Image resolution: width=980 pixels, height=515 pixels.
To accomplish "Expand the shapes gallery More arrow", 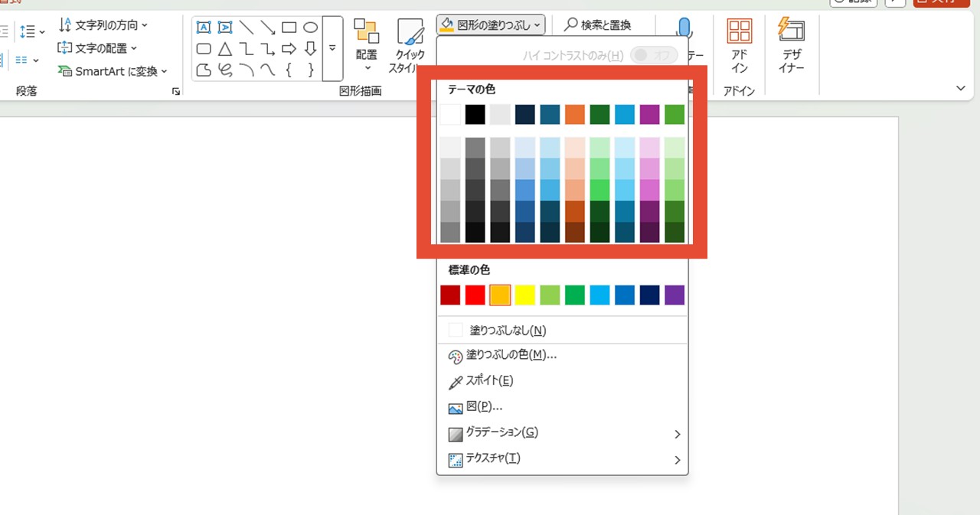I will pyautogui.click(x=332, y=49).
